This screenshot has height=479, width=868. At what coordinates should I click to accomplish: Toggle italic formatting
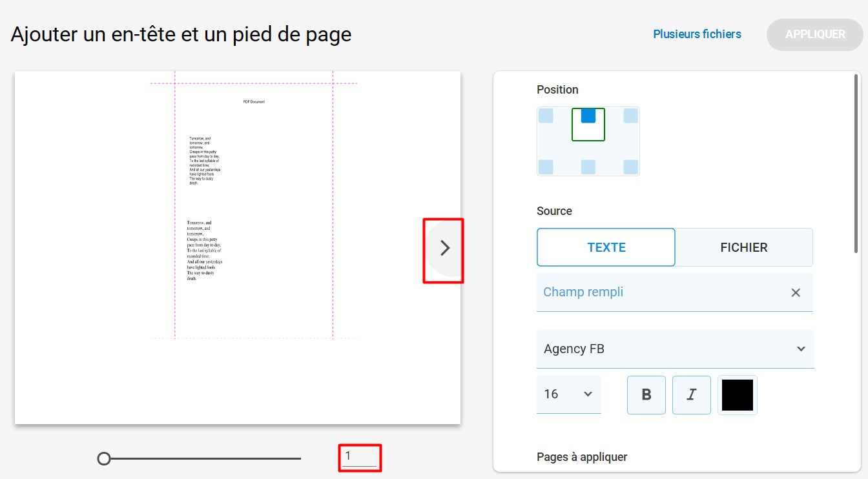692,395
